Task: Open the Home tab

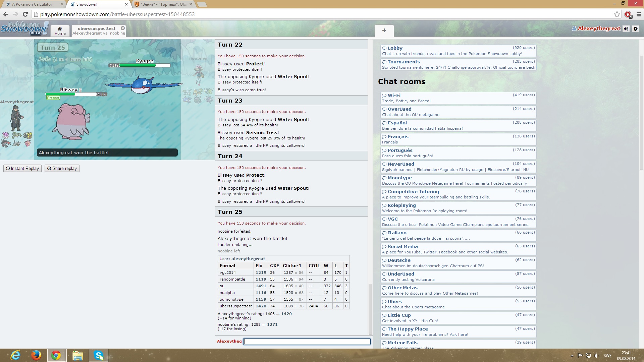Action: click(60, 31)
